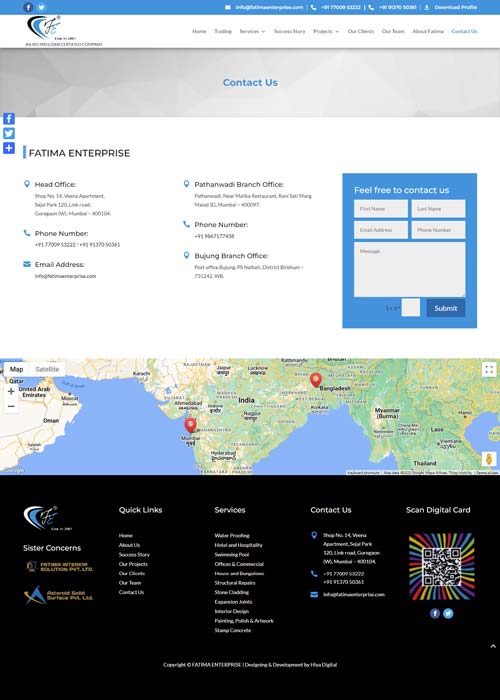Click the envelope icon beside top-bar email
The image size is (500, 700).
228,7
